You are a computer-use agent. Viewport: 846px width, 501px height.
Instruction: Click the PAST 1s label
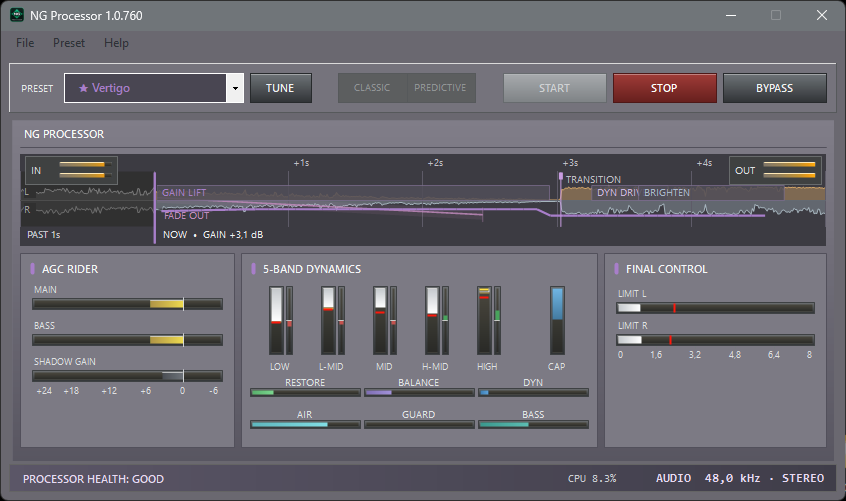44,235
